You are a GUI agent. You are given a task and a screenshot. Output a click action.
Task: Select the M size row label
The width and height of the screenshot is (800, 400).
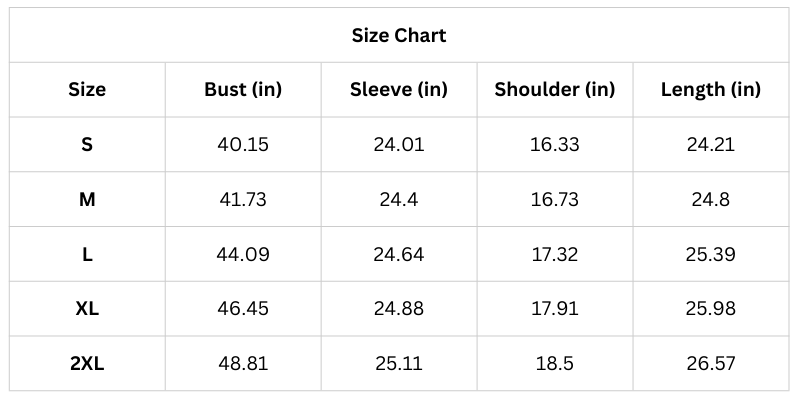(87, 199)
